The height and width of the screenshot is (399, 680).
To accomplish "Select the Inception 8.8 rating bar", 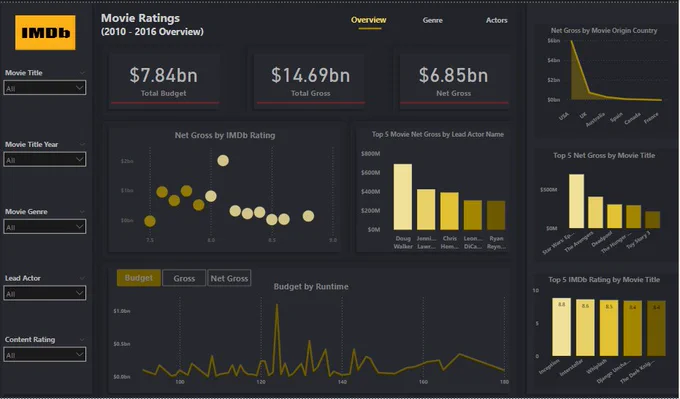I will click(x=562, y=327).
